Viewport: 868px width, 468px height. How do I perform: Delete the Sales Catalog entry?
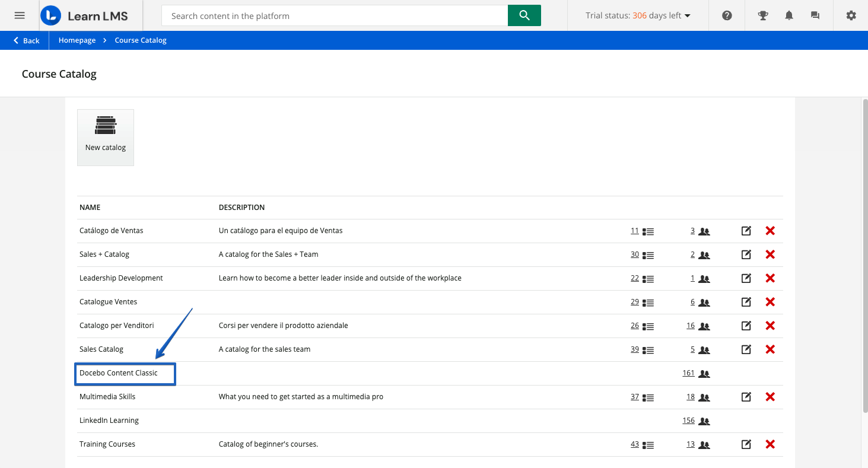pyautogui.click(x=770, y=349)
